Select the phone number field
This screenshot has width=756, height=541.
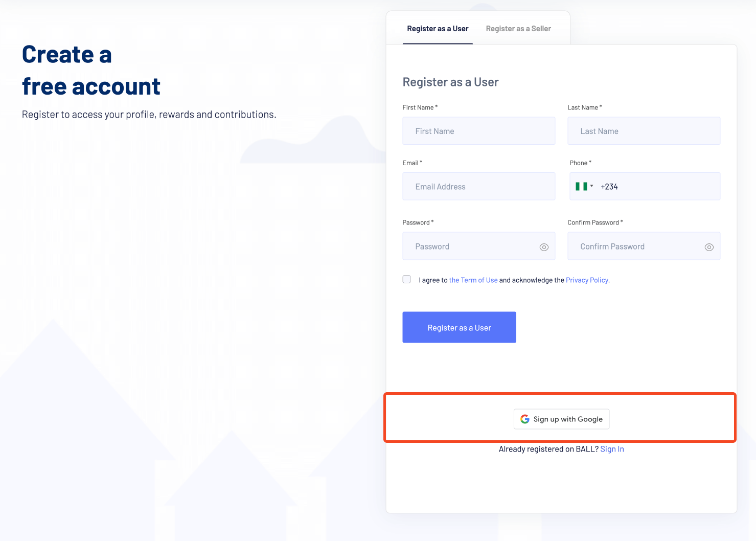click(x=659, y=186)
